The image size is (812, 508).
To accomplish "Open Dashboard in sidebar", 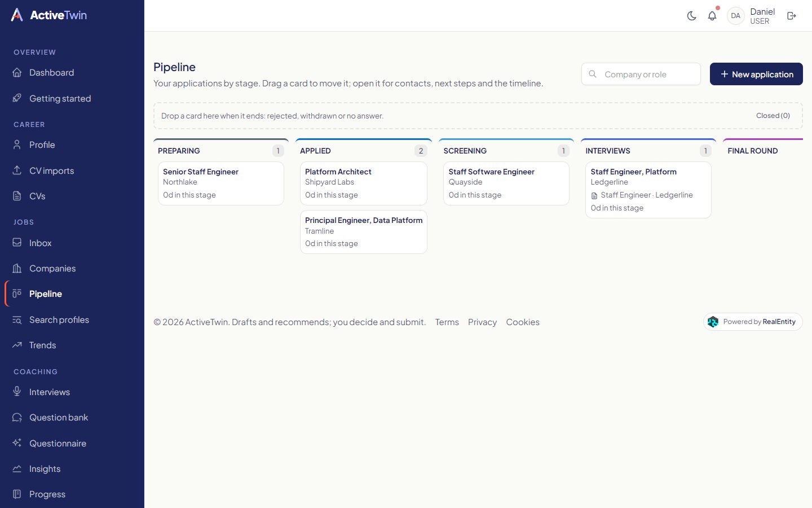I will [x=72, y=73].
